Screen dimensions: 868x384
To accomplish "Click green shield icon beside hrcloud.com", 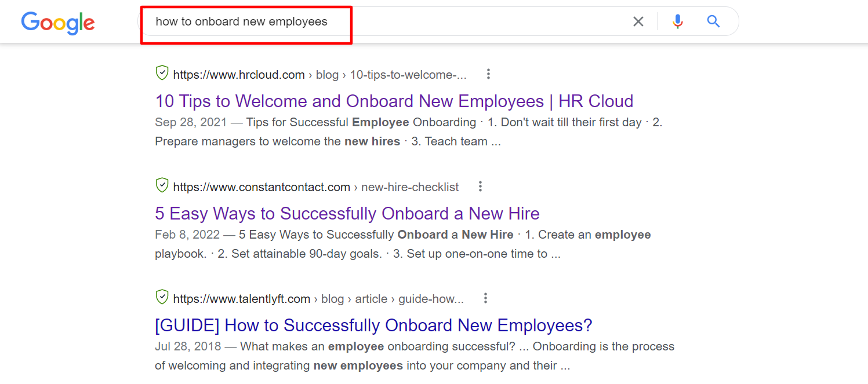I will pyautogui.click(x=162, y=74).
